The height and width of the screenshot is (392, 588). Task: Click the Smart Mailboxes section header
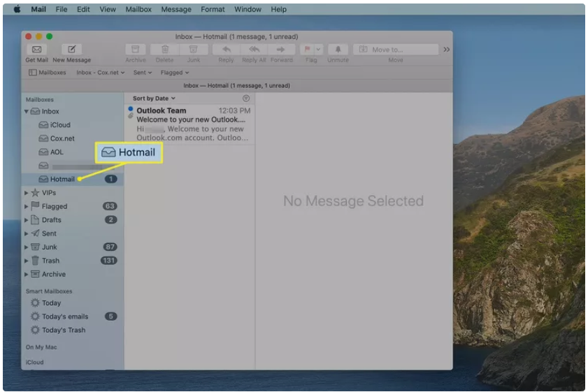[49, 291]
